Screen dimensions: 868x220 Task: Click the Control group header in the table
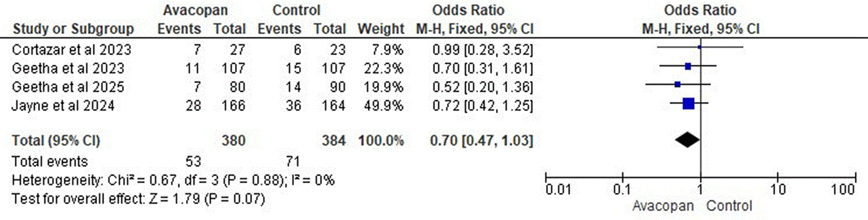296,10
